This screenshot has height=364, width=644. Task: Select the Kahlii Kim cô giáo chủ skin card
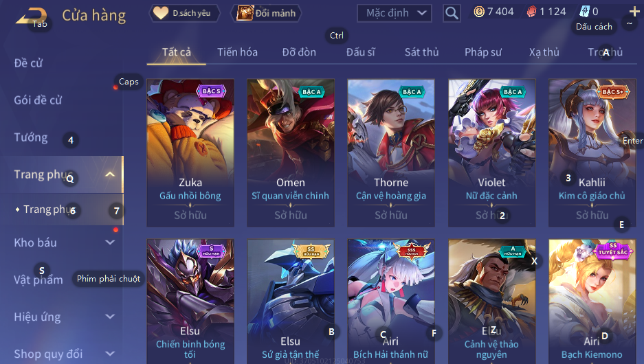tap(592, 152)
